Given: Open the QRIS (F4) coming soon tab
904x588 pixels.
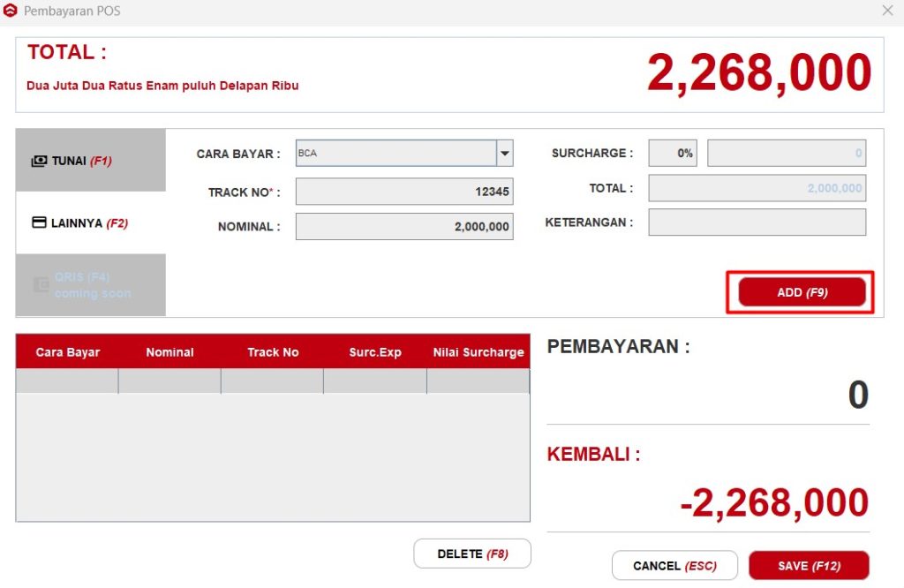Looking at the screenshot, I should click(x=92, y=285).
